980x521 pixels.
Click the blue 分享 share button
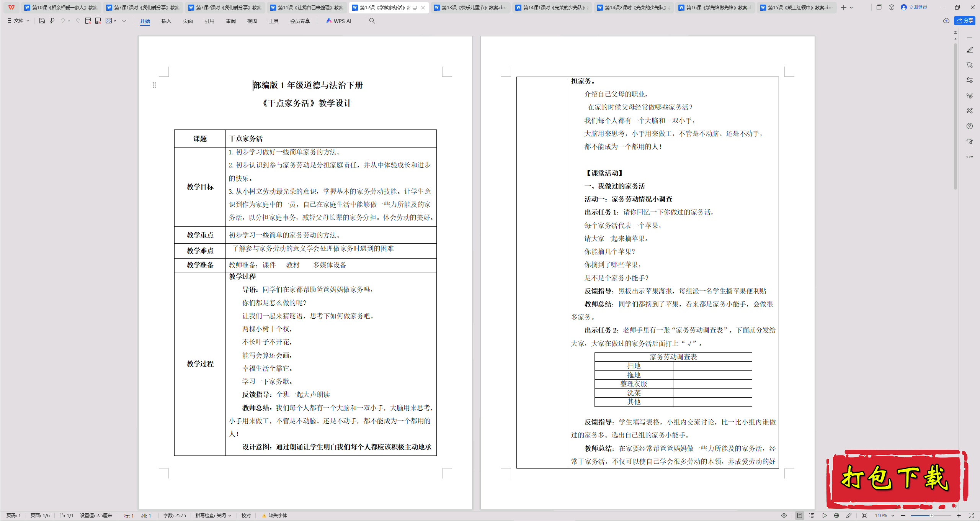pyautogui.click(x=965, y=21)
